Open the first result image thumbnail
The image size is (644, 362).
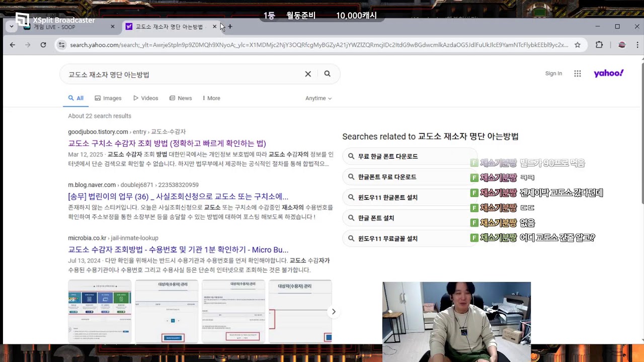tap(100, 311)
